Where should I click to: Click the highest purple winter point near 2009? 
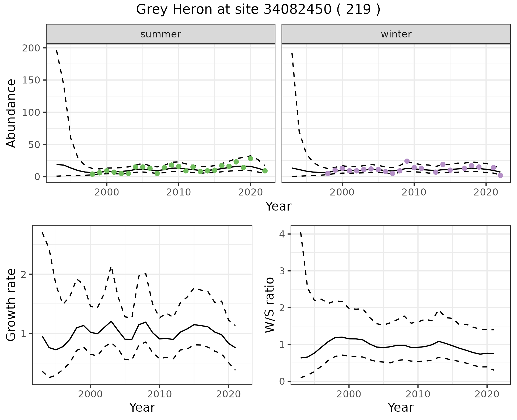pyautogui.click(x=407, y=161)
